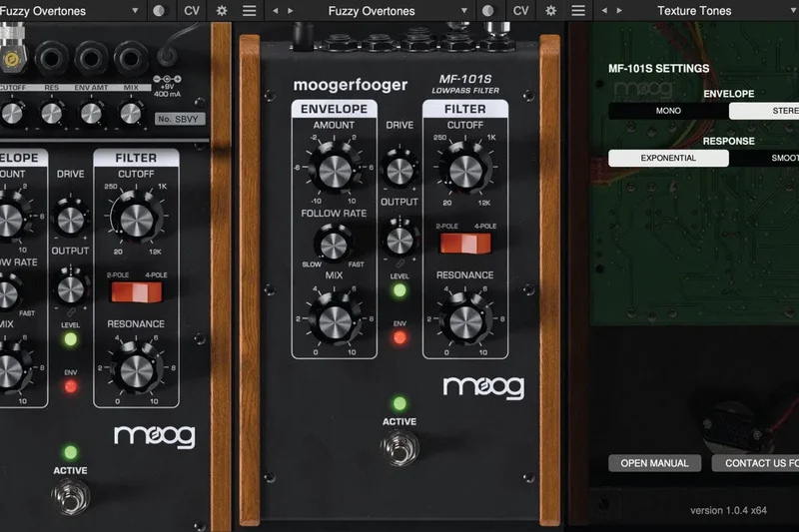This screenshot has width=799, height=532.
Task: Open the hamburger menu in middle instance toolbar
Action: (578, 11)
